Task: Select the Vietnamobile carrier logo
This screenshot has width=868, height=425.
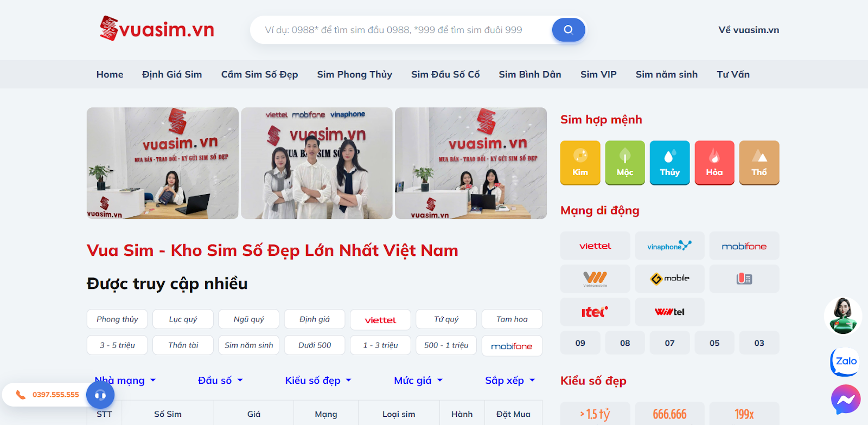Action: 595,279
